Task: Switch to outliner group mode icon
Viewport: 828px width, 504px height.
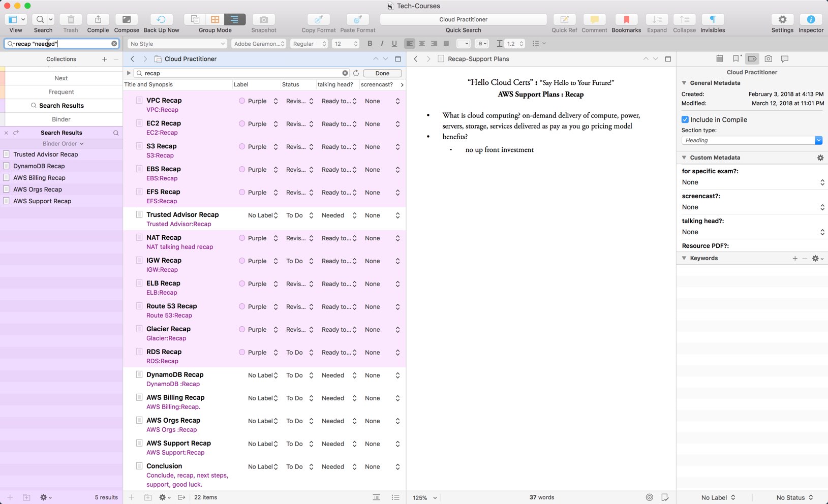Action: 234,20
